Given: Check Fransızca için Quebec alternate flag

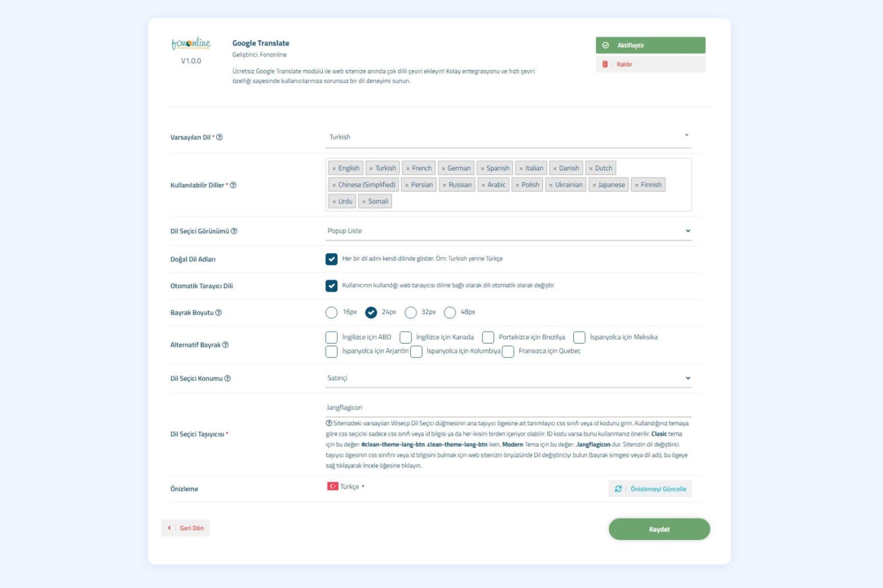Looking at the screenshot, I should pyautogui.click(x=508, y=351).
